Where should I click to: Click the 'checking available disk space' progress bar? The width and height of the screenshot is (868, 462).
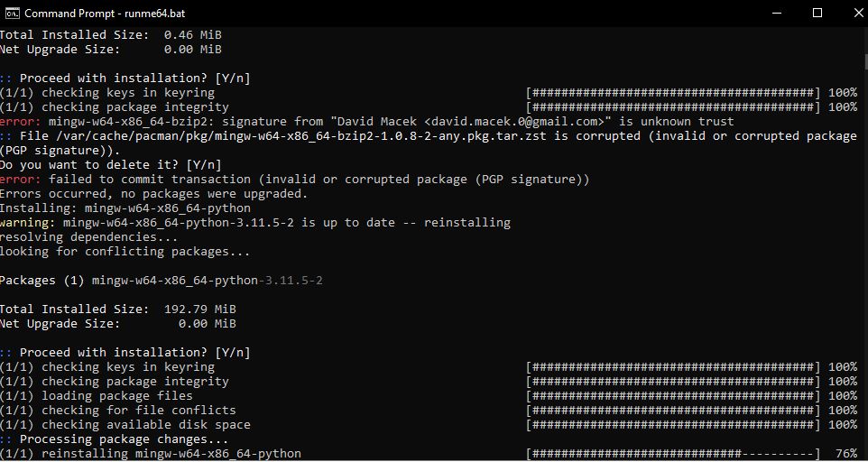pos(673,425)
